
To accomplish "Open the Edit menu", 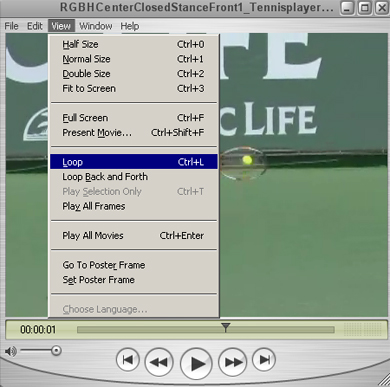I will click(35, 26).
